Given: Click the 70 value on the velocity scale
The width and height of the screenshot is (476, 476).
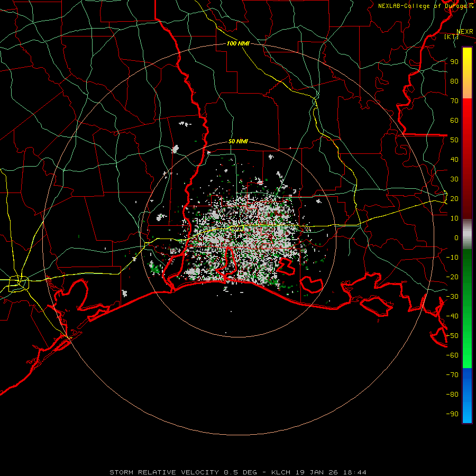Looking at the screenshot, I should point(454,101).
